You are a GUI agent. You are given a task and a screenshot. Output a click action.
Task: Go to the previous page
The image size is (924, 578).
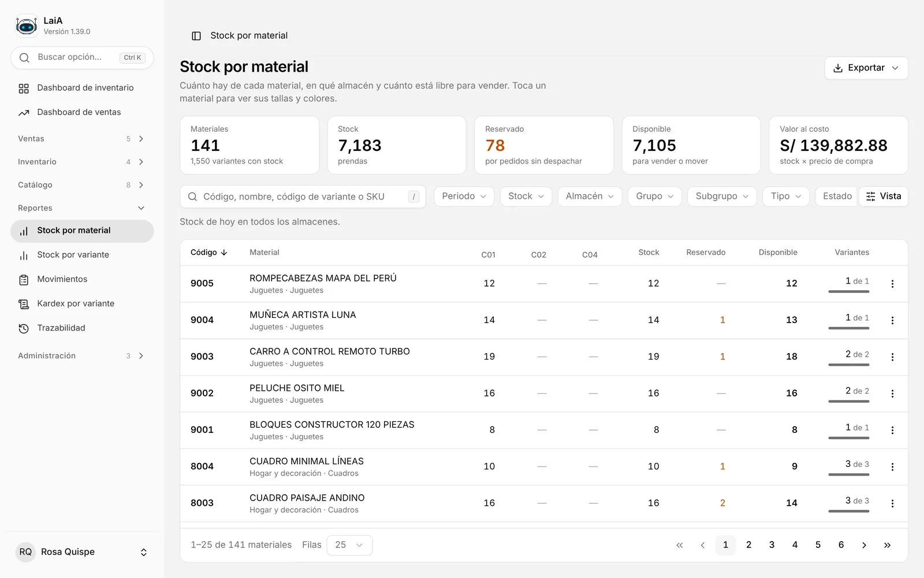pos(703,545)
